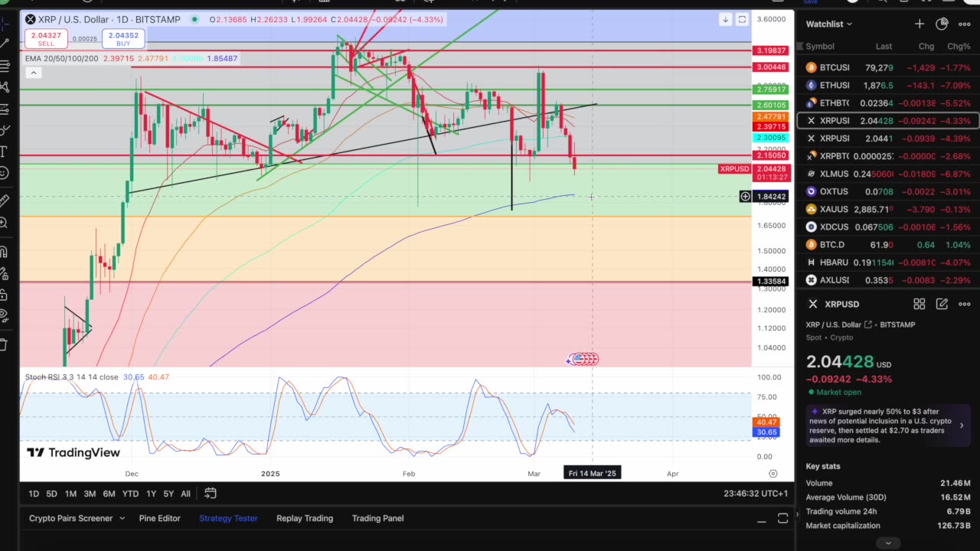The height and width of the screenshot is (551, 980).
Task: Click the chart fullscreen frame icon
Action: [742, 20]
